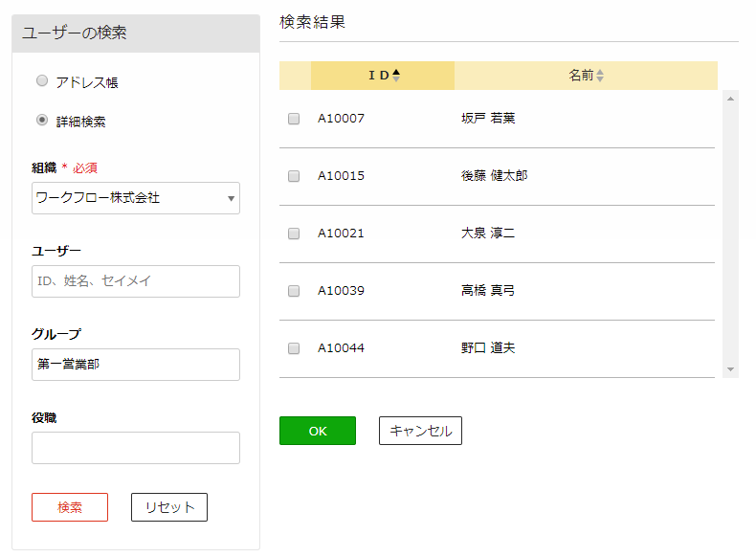Check the box for A10044 野口 道夫

(294, 348)
